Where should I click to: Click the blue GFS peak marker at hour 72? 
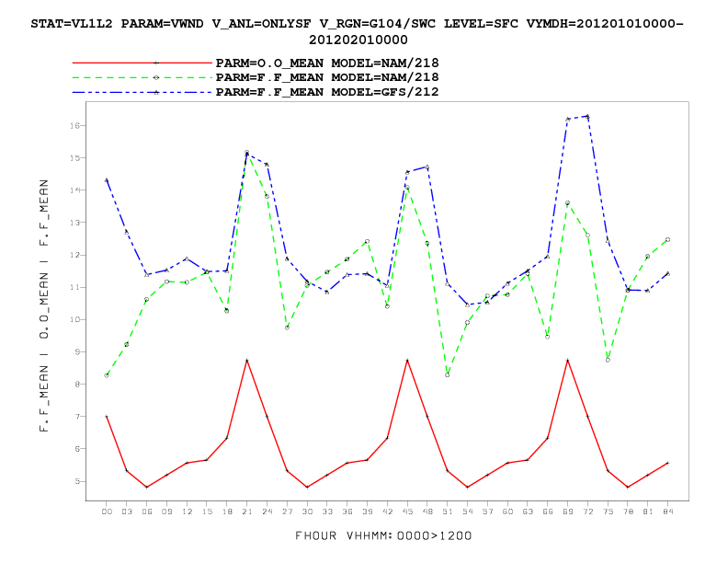[587, 116]
